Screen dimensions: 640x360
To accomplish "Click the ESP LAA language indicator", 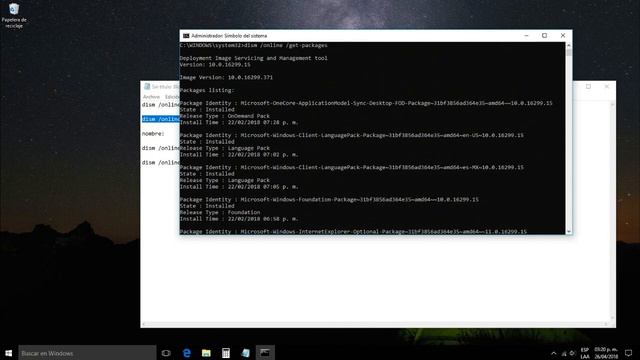I will [585, 353].
